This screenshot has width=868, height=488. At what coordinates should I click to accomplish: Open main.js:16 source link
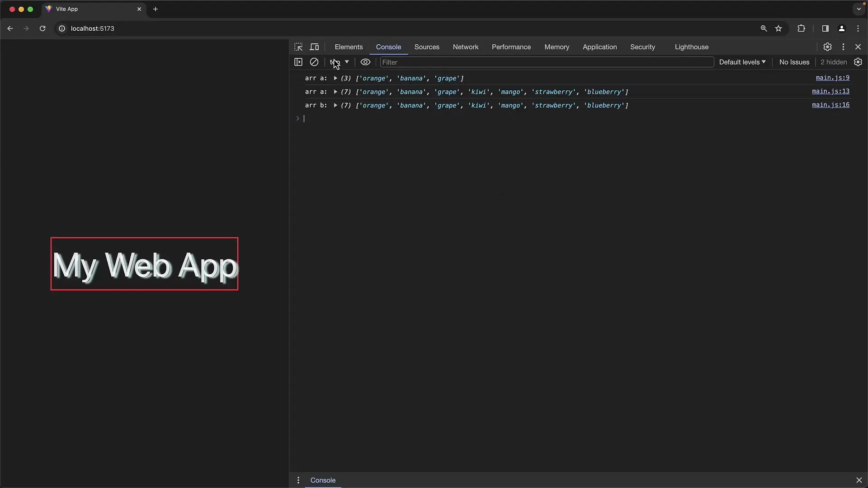pos(830,105)
